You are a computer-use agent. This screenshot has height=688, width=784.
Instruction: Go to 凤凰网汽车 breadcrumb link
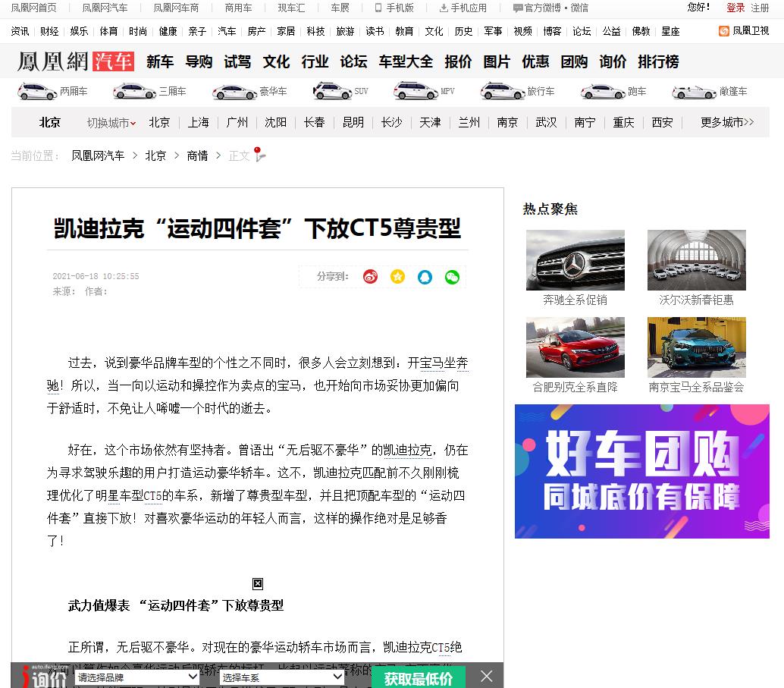98,156
